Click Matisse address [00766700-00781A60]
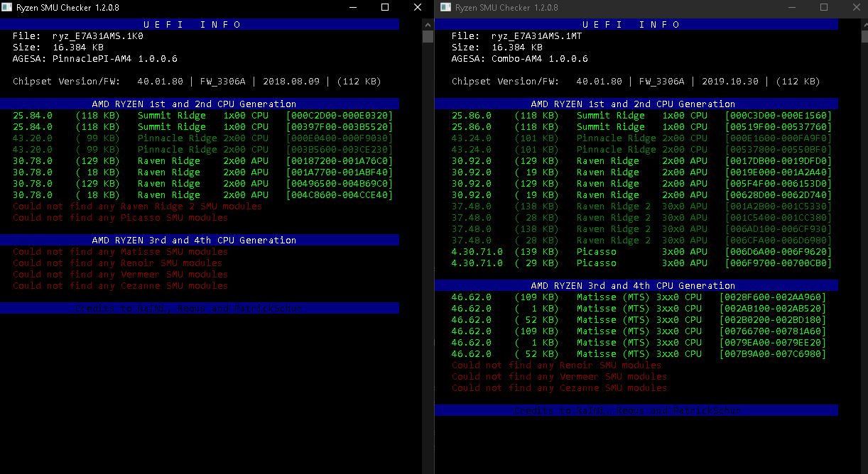The height and width of the screenshot is (474, 868). pyautogui.click(x=772, y=331)
